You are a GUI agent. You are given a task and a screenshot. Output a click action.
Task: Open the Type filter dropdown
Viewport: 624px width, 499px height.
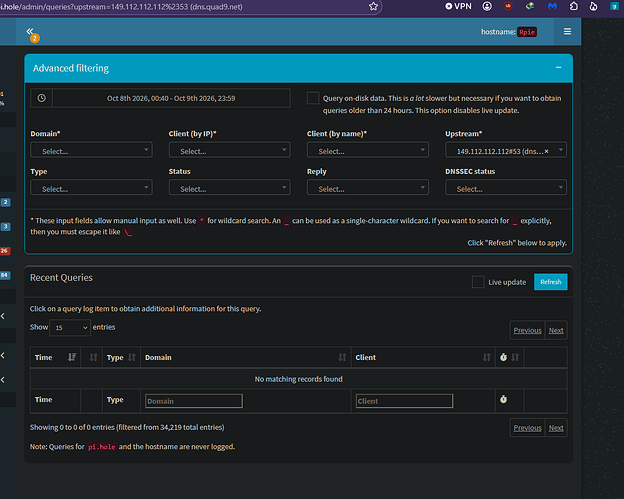coord(91,187)
